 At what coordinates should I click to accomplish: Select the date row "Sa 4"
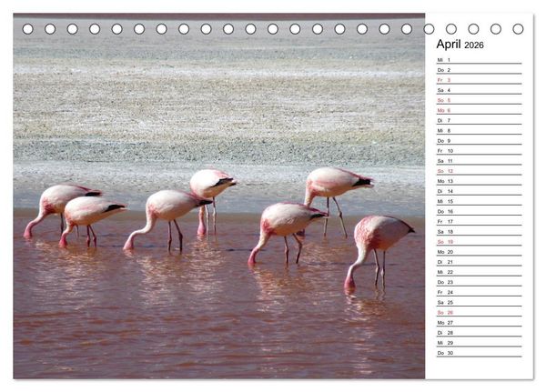coord(480,90)
